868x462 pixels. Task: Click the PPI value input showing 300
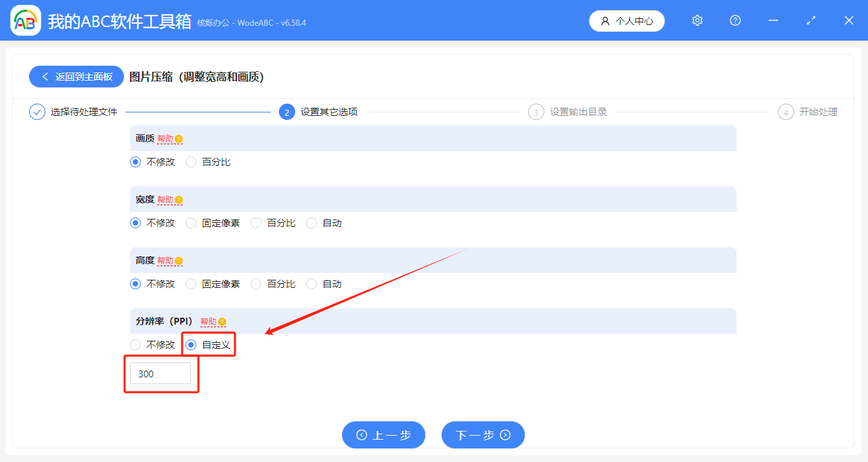point(161,373)
